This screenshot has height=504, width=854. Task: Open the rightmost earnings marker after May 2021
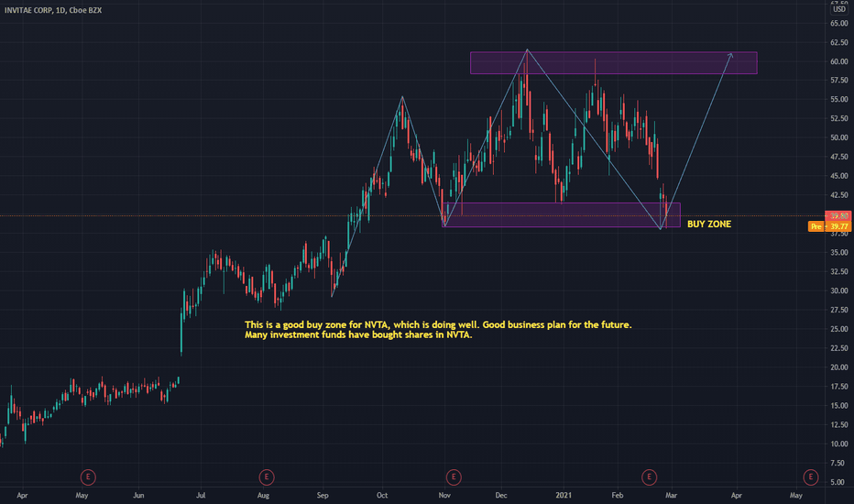[x=810, y=477]
